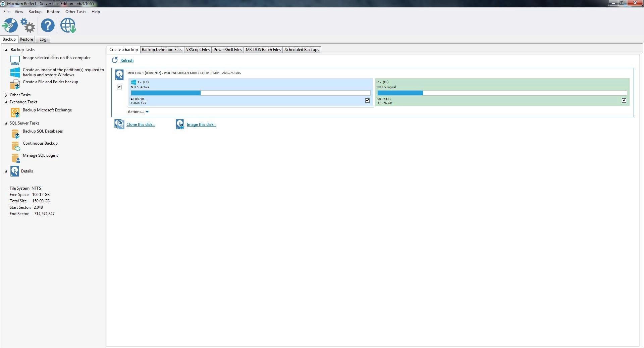This screenshot has width=644, height=348.
Task: Open the MS-DOS Batch Files tab
Action: [263, 50]
